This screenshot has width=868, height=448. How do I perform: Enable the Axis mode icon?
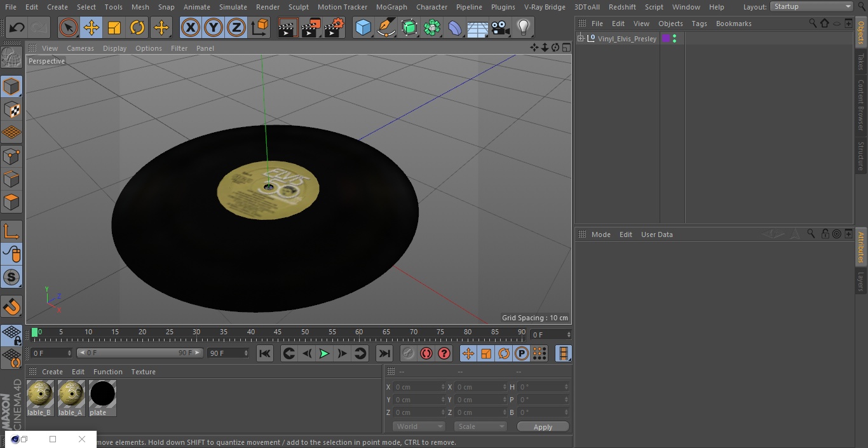click(11, 231)
